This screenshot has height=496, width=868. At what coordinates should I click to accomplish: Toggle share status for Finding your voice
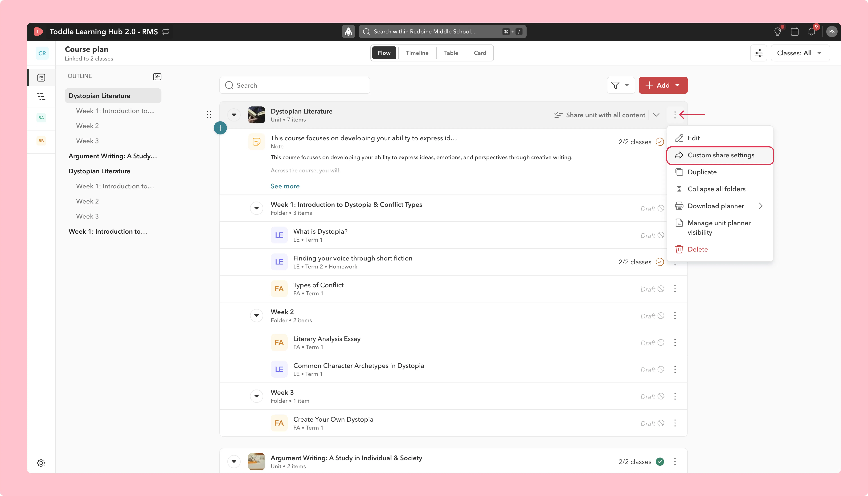point(660,262)
